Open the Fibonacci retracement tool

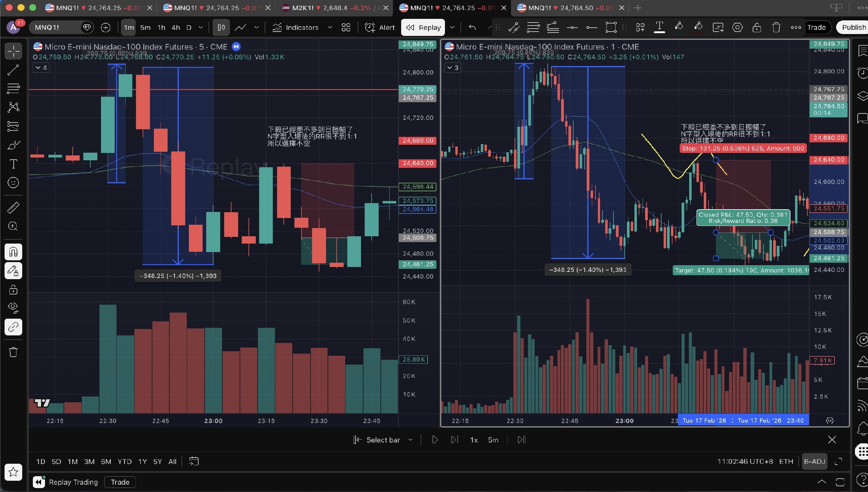pos(13,88)
